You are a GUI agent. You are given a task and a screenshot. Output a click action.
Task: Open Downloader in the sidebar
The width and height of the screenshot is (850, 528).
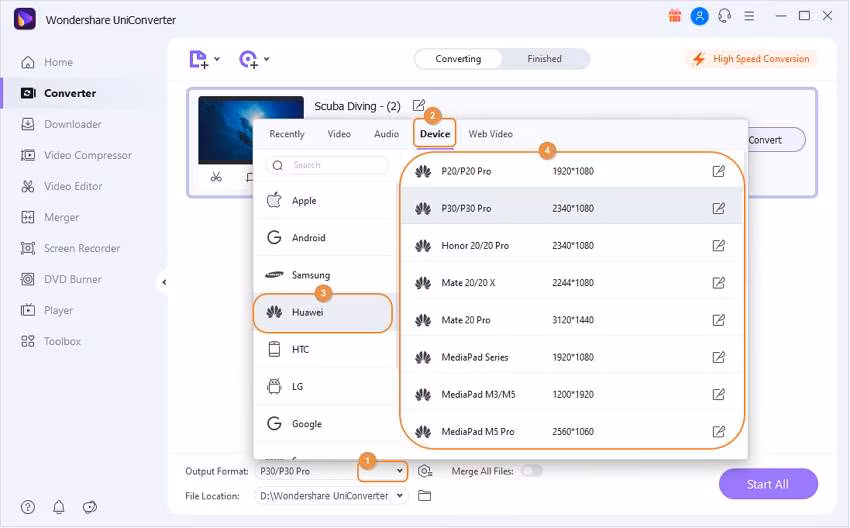click(61, 124)
